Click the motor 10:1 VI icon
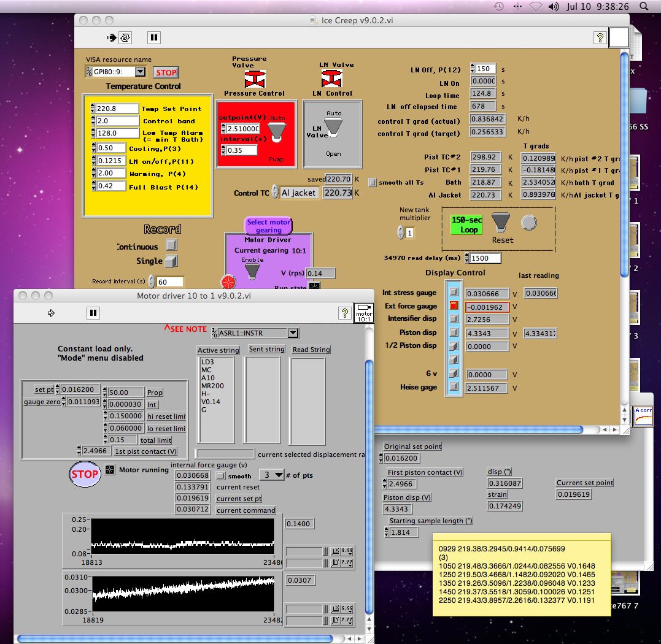 364,313
